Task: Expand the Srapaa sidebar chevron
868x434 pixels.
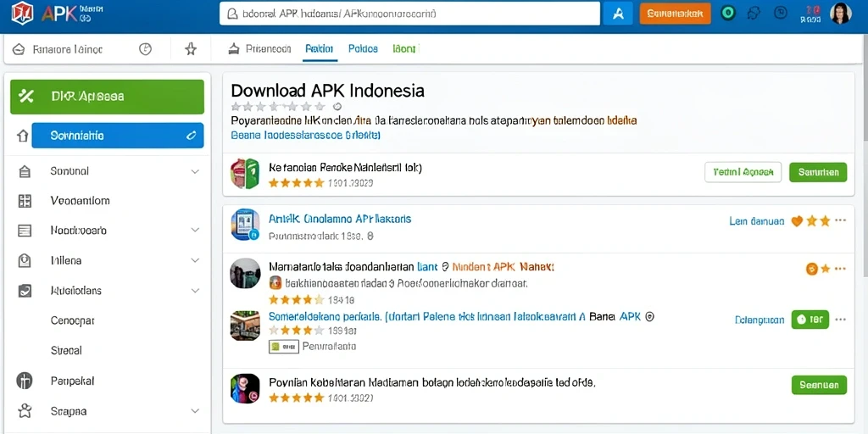Action: pyautogui.click(x=195, y=411)
